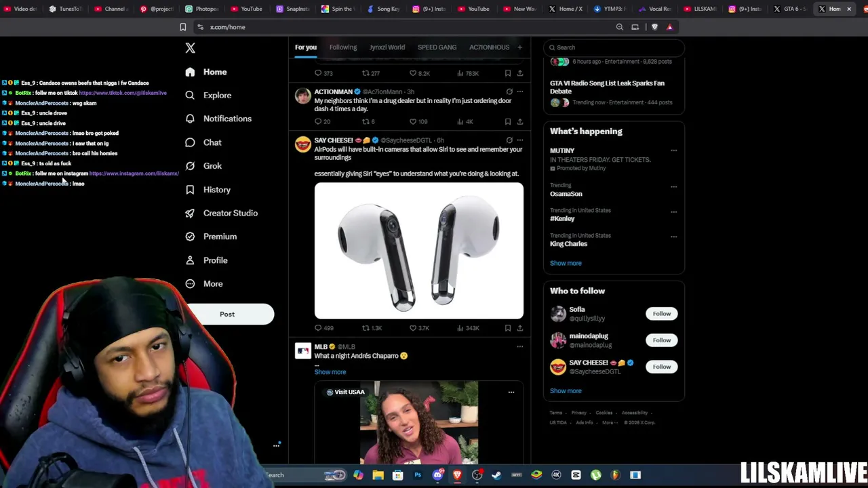Screen dimensions: 868x488
Task: Click the Post button
Action: [227, 314]
